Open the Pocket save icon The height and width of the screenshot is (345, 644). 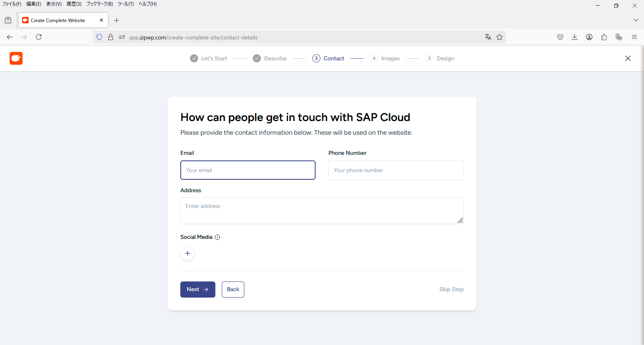tap(560, 37)
